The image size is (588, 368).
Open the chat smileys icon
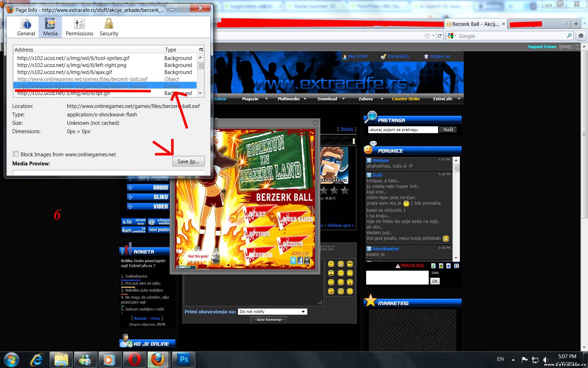point(441,266)
